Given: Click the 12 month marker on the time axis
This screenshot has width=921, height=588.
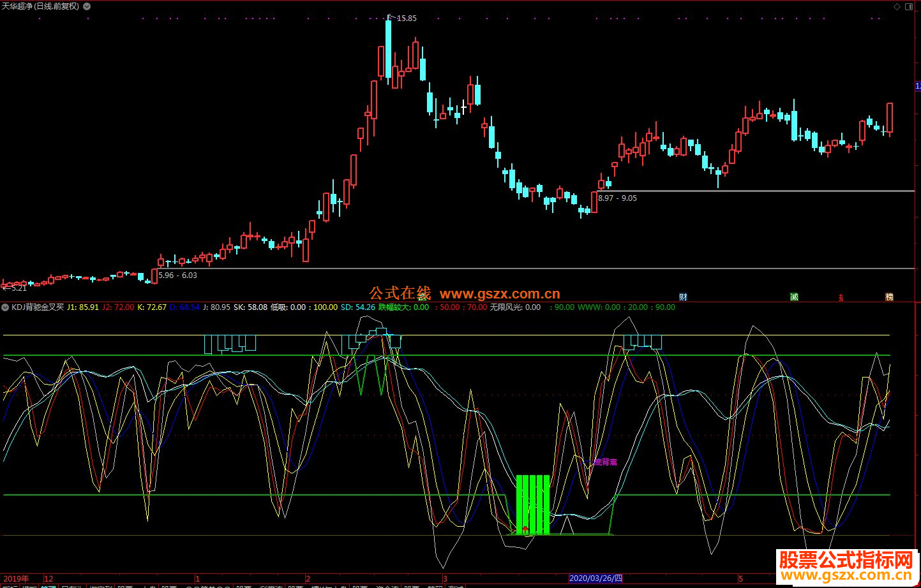Looking at the screenshot, I should pos(49,579).
